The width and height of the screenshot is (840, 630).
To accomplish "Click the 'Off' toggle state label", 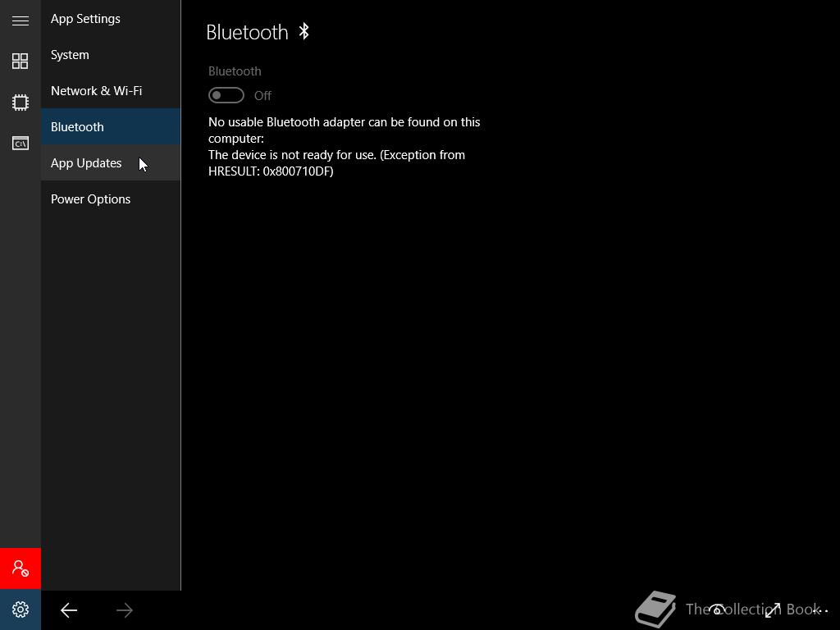I will pyautogui.click(x=262, y=96).
